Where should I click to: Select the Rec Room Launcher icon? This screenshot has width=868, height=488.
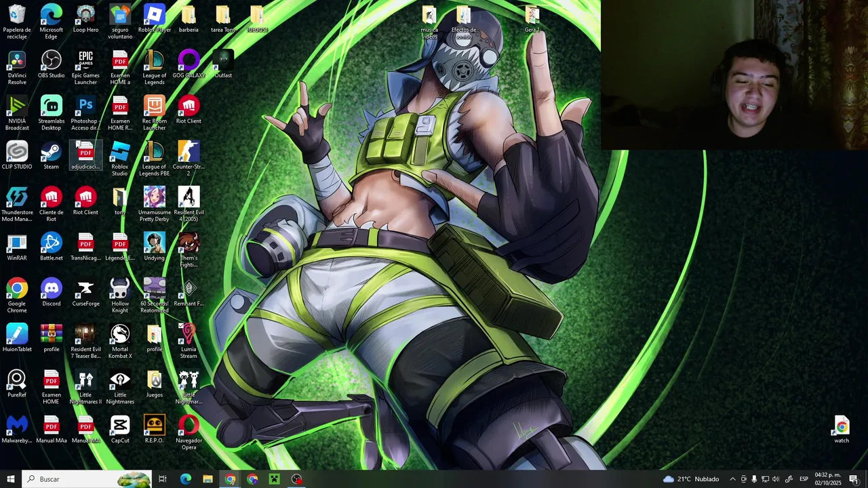coord(155,113)
